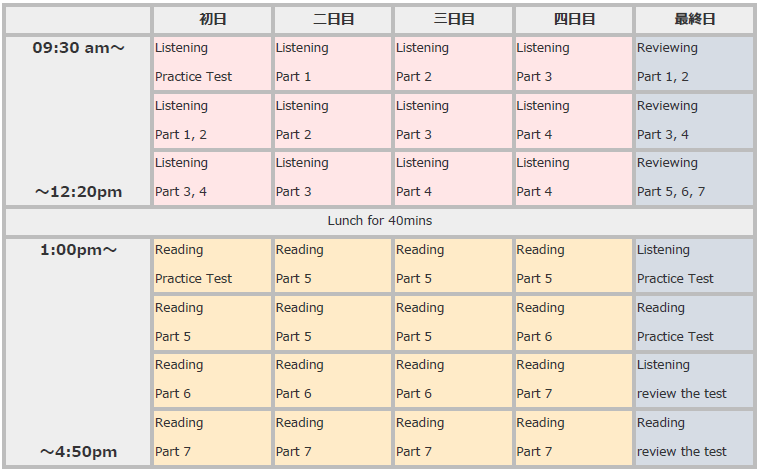Select Listening Part 3 in 四日目 column
This screenshot has width=760, height=472.
573,63
